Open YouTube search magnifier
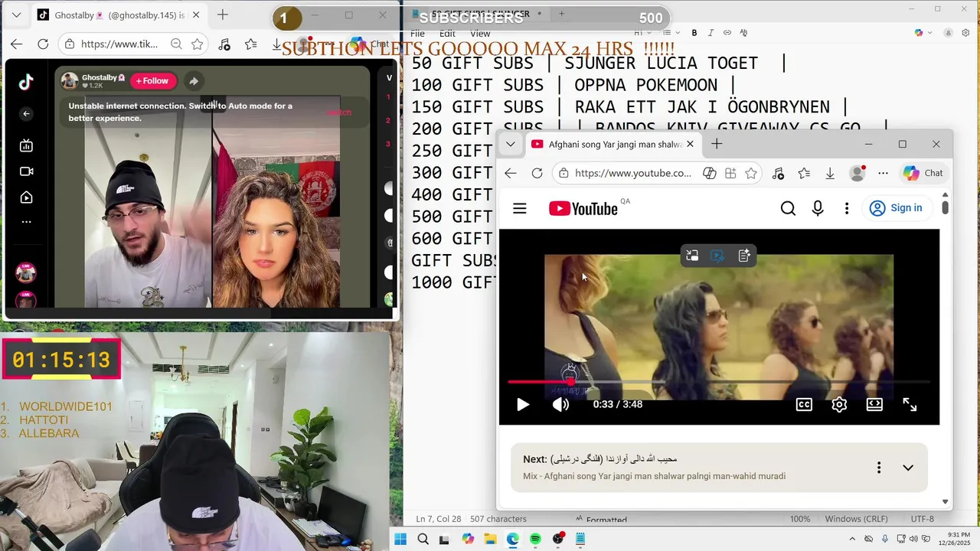Viewport: 980px width, 551px height. click(788, 208)
